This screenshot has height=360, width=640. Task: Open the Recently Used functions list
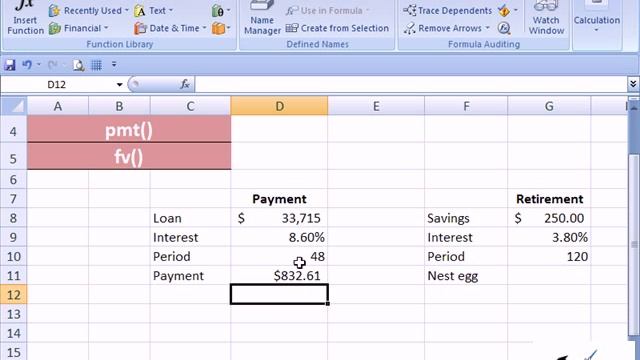click(x=89, y=11)
